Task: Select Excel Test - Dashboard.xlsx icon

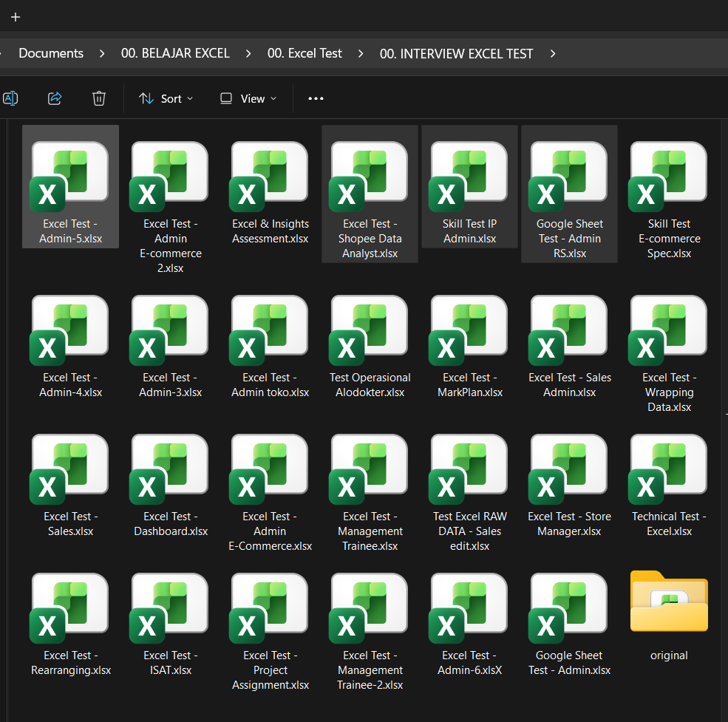Action: tap(169, 469)
